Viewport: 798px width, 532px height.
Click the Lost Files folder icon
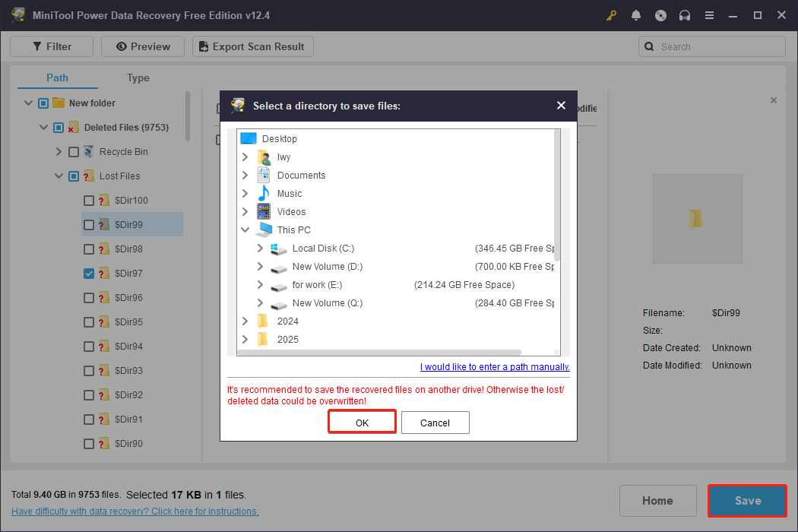(x=89, y=176)
